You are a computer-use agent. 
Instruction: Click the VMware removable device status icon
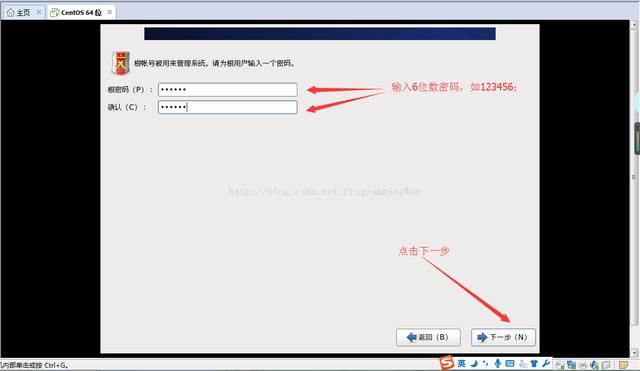[x=607, y=364]
